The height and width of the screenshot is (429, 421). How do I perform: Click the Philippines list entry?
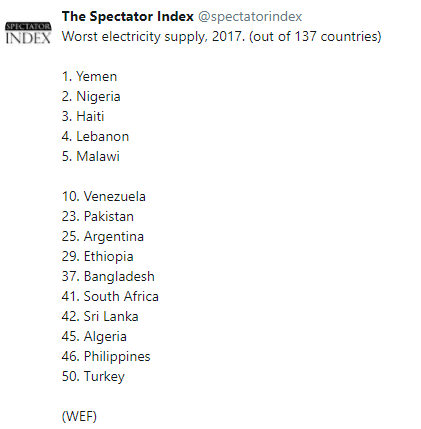pos(106,357)
